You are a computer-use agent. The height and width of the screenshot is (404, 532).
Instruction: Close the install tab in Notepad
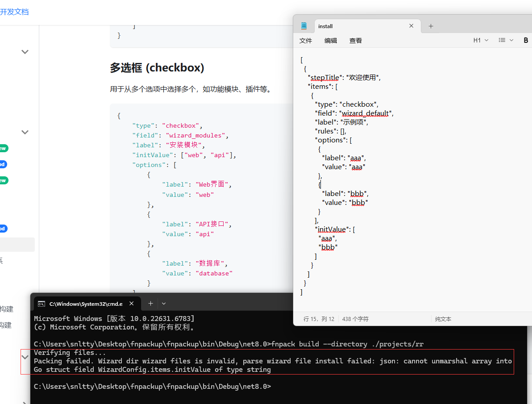(411, 26)
